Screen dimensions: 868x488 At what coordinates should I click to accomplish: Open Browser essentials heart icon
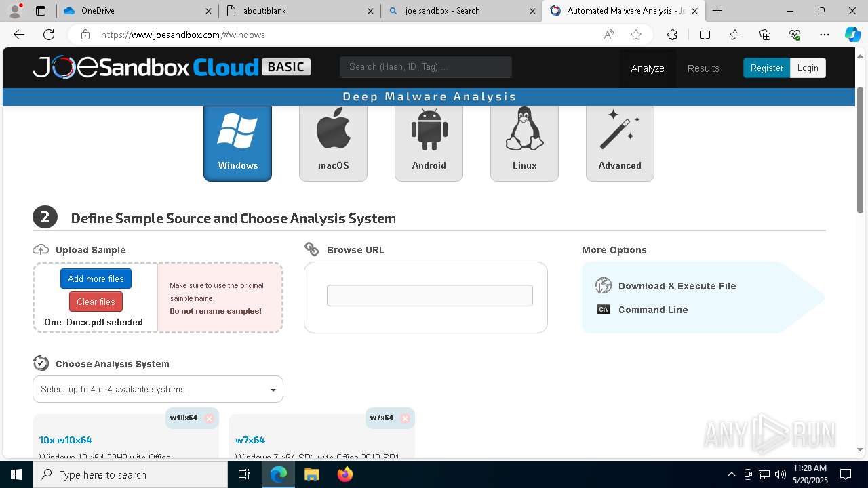[795, 35]
